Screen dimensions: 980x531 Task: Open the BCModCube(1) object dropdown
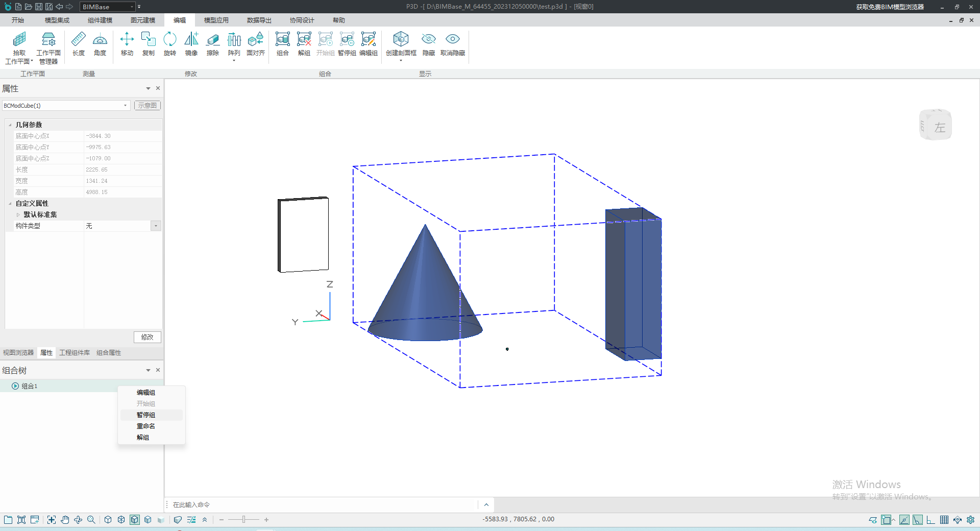point(125,106)
